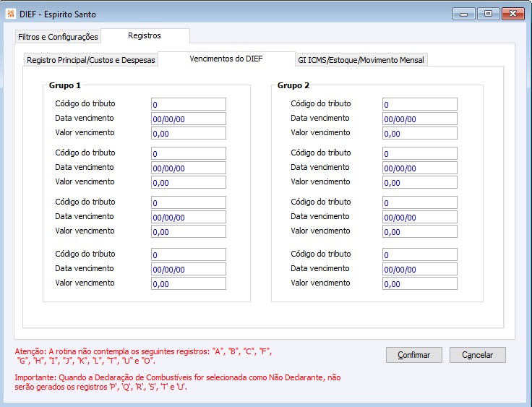Viewport: 532px width, 407px height.
Task: Click the Importante notice about Combustíveis
Action: pos(177,382)
